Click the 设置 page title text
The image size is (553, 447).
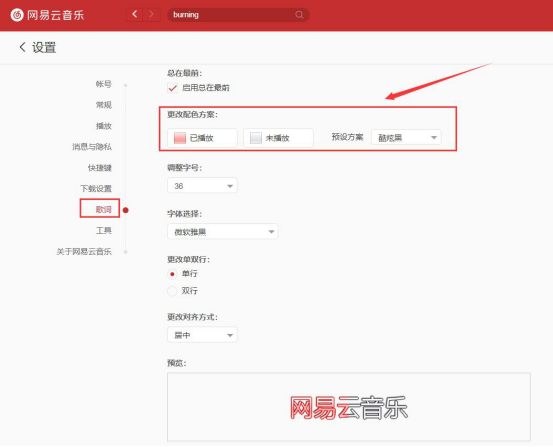pos(44,47)
